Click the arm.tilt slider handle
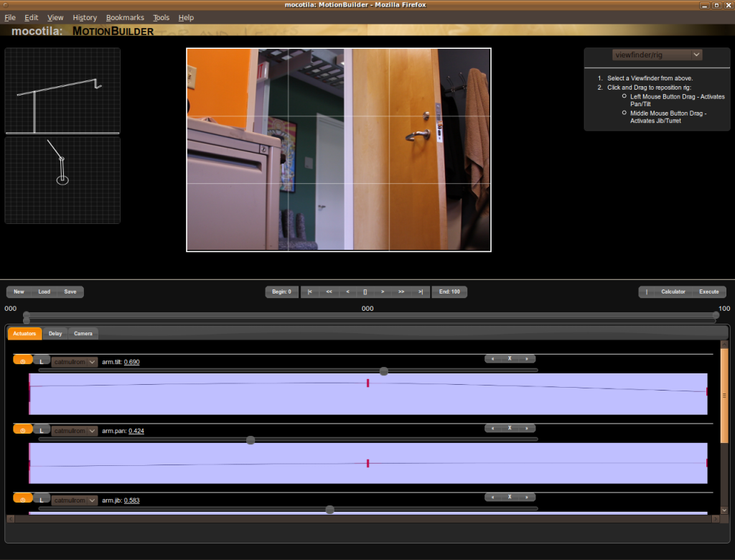Screen dimensions: 735x560 pos(384,371)
